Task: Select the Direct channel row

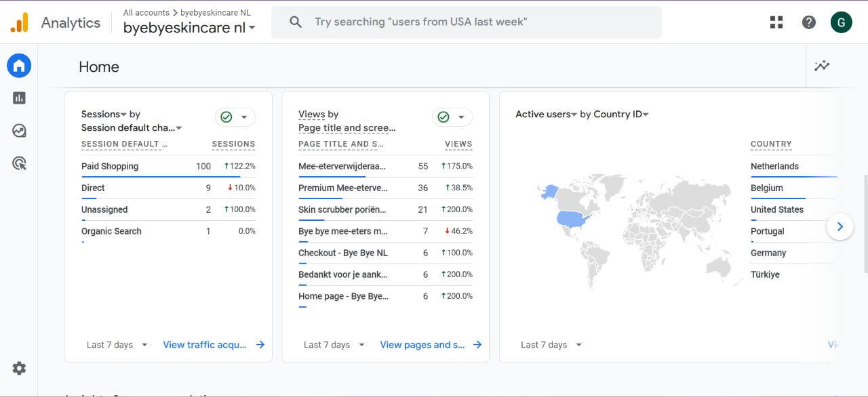Action: pyautogui.click(x=168, y=188)
